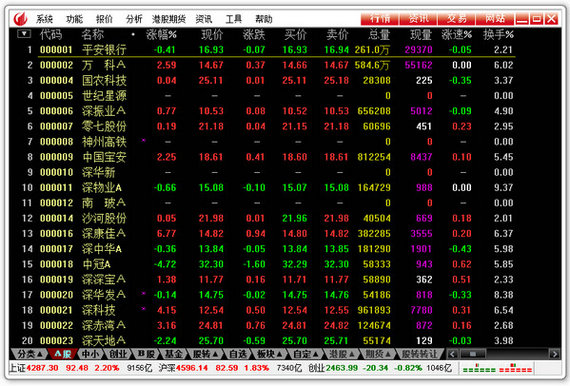Switch to the 中小 tab
The width and height of the screenshot is (570, 386).
click(90, 354)
